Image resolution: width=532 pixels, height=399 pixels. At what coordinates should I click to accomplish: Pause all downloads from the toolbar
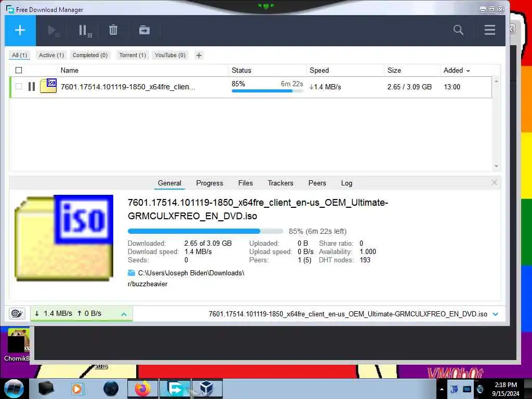click(x=85, y=31)
